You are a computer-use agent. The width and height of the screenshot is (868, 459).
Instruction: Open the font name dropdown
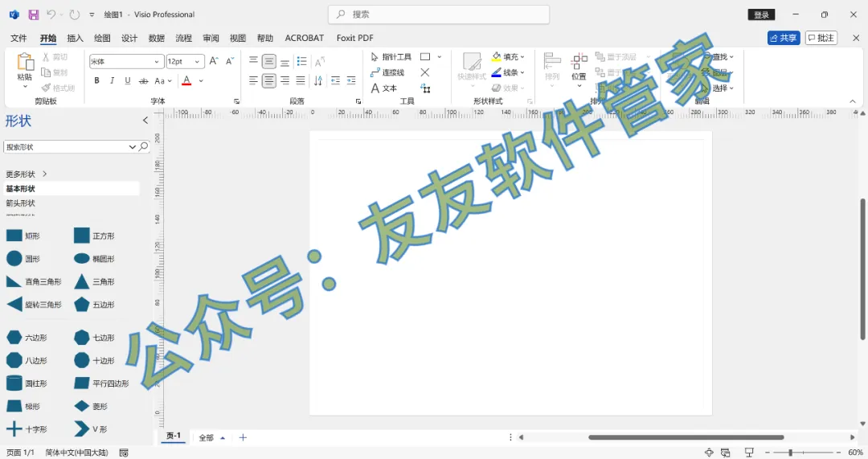(157, 61)
